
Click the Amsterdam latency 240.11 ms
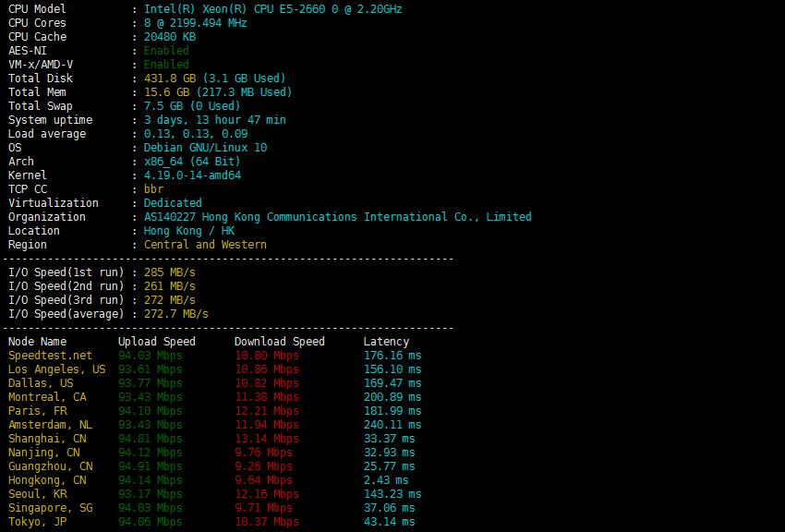click(x=392, y=425)
